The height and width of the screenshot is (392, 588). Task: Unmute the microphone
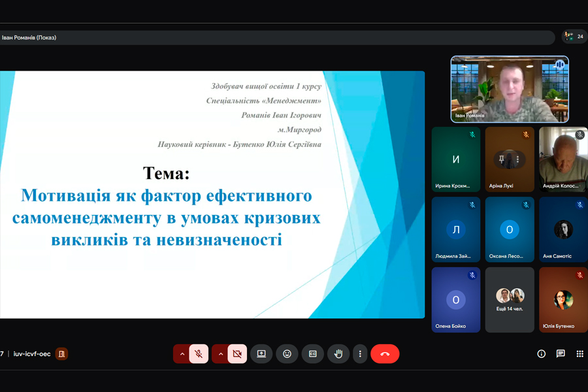pos(199,354)
